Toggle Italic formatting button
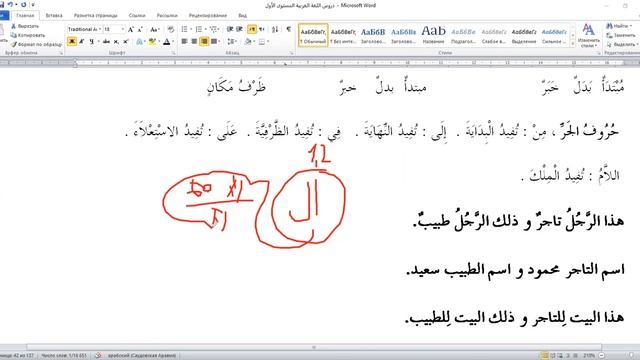Screen dimensions: 640x360 [x=82, y=41]
